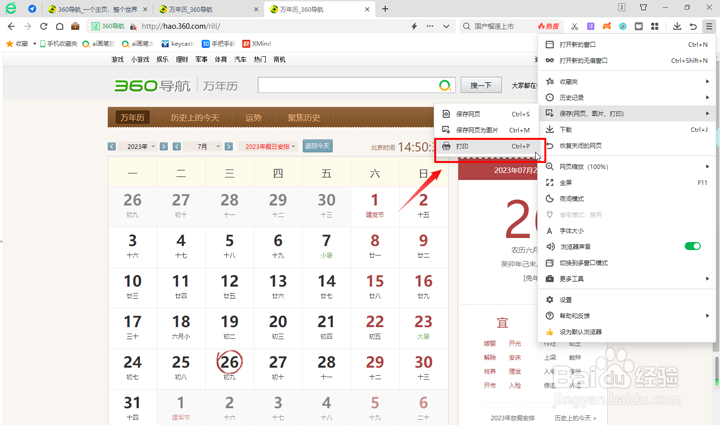Screen dimensions: 720x425
Task: Open the 聚焦历史 tab
Action: coord(304,117)
